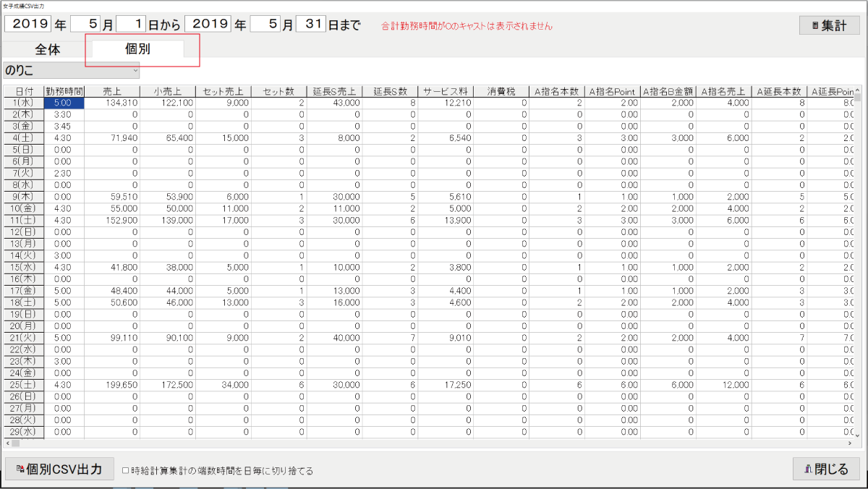Click the 集計 aggregate button
868x489 pixels.
click(x=829, y=25)
